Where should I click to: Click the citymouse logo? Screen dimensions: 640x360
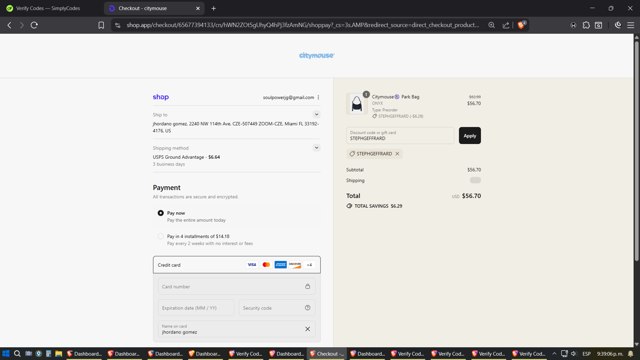[316, 56]
